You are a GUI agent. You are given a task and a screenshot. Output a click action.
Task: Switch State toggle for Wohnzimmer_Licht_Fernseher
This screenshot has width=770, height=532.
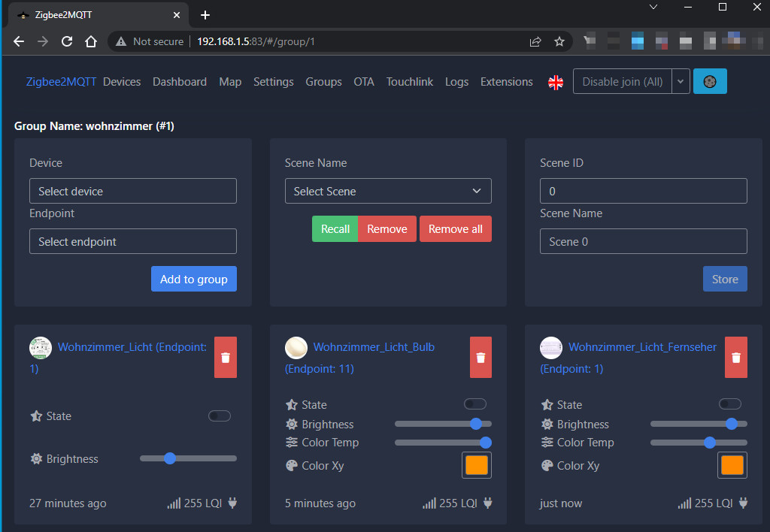pyautogui.click(x=730, y=404)
